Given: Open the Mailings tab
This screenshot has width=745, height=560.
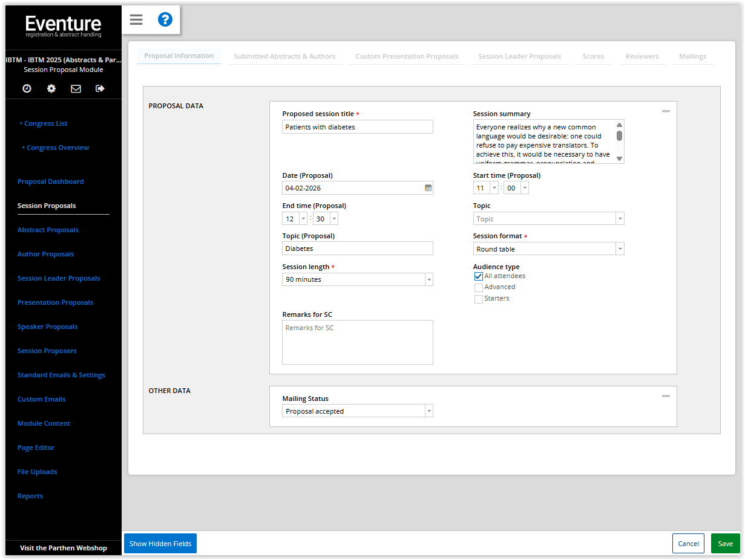Looking at the screenshot, I should tap(693, 56).
